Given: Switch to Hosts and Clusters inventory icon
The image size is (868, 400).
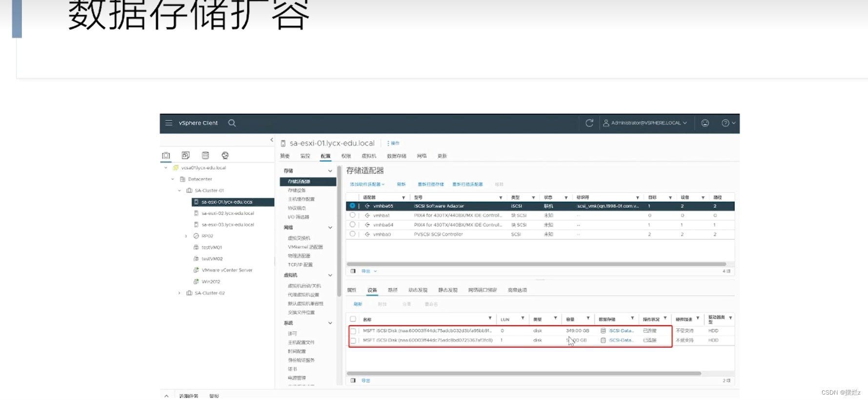Looking at the screenshot, I should click(x=166, y=155).
